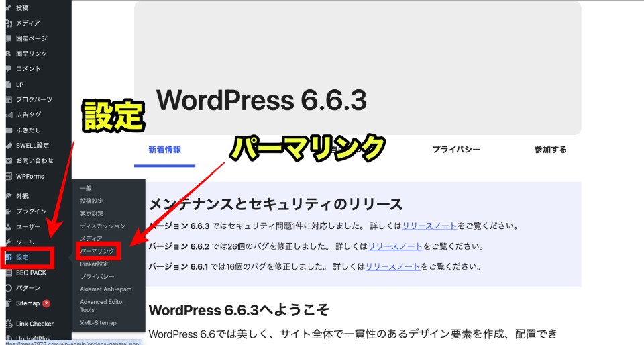The width and height of the screenshot is (644, 345).
Task: Switch to the 参加する tab
Action: 550,150
